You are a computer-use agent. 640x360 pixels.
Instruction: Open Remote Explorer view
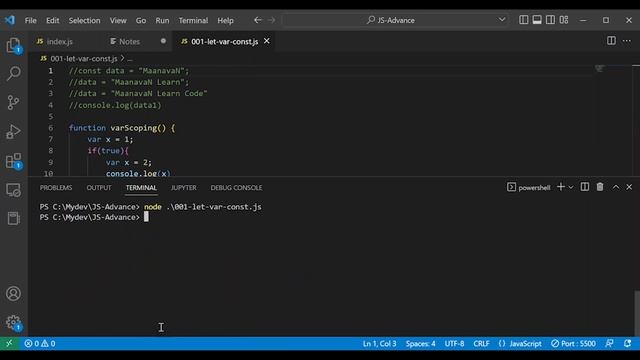click(x=13, y=190)
